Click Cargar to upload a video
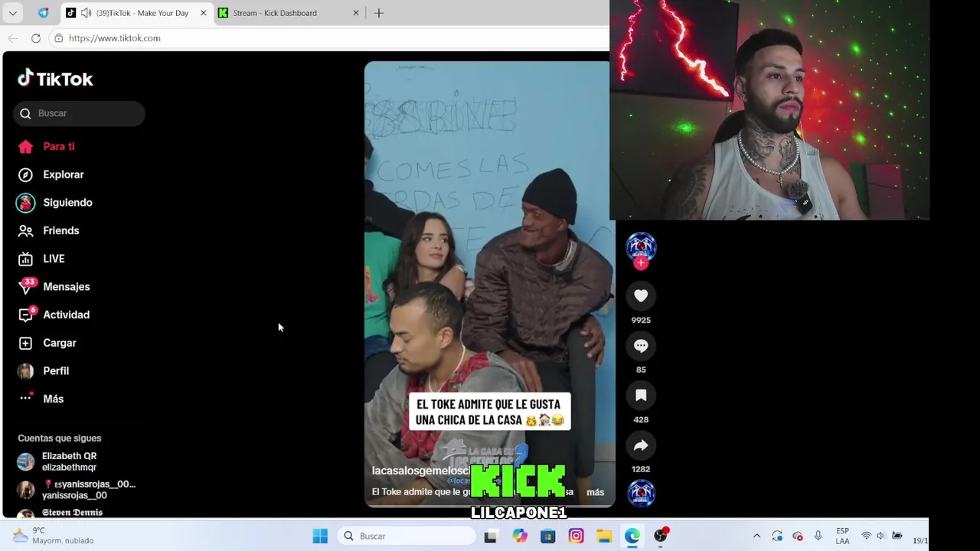Viewport: 980px width, 551px height. click(47, 343)
